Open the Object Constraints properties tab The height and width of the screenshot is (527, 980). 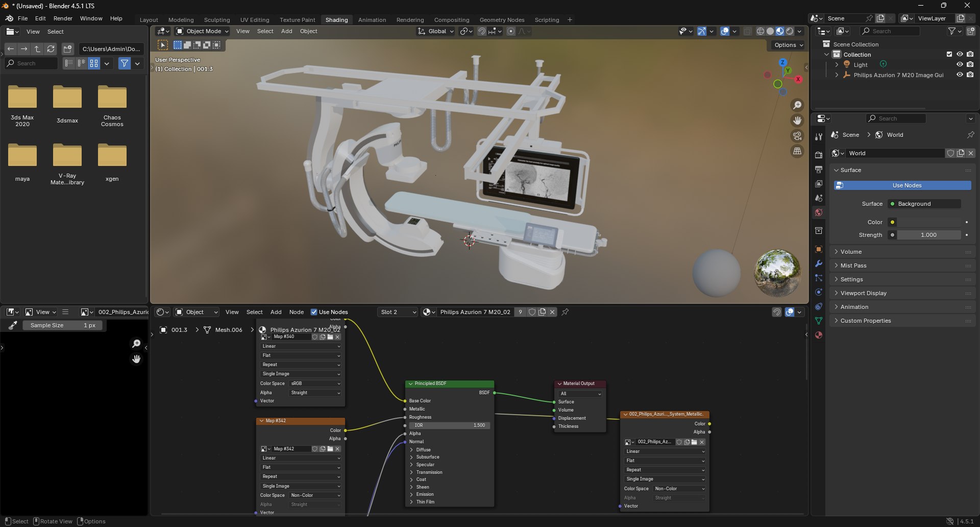point(819,306)
